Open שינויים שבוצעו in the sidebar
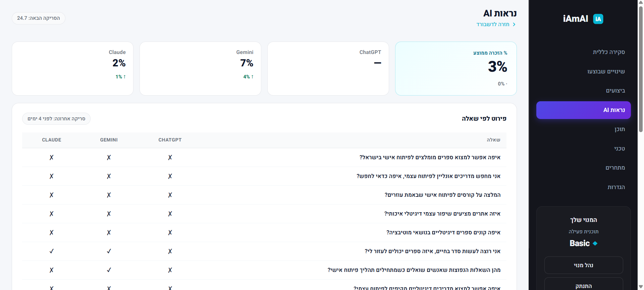Screen dimensions: 644x290 pos(606,71)
